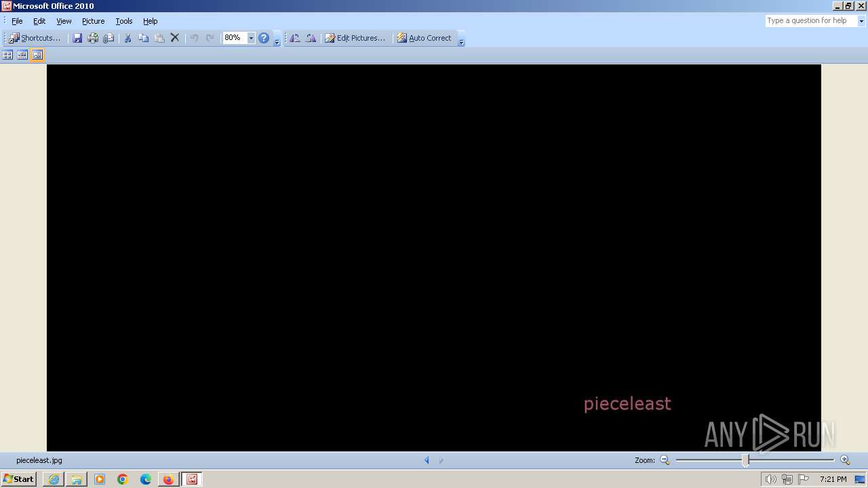Click the network tray icon
868x488 pixels.
pos(787,479)
